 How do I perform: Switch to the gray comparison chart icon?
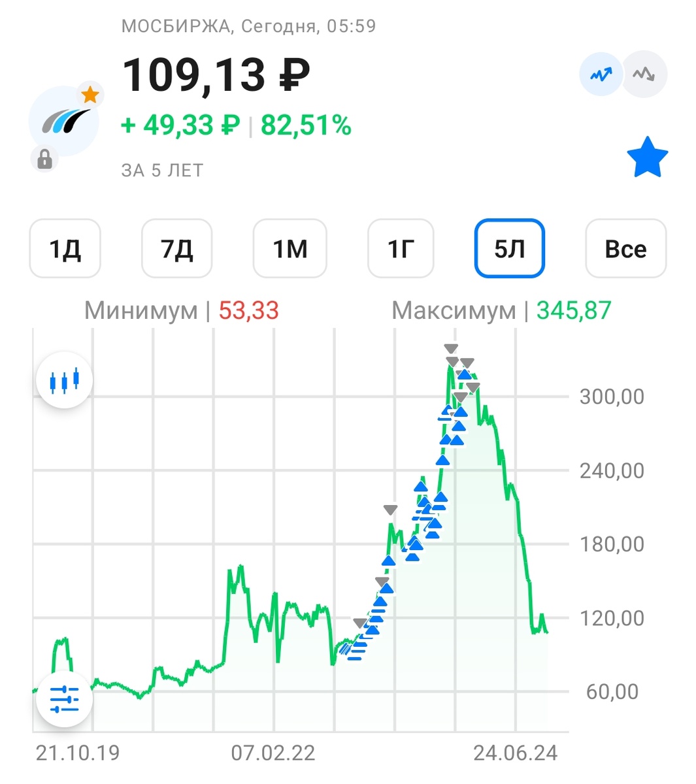643,74
